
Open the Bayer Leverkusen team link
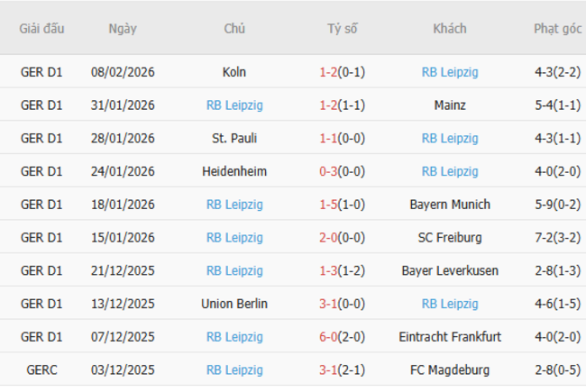click(x=449, y=270)
